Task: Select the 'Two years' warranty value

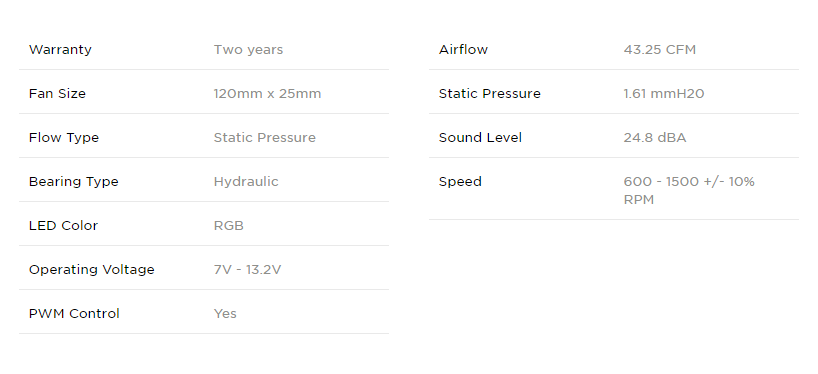Action: click(x=248, y=50)
